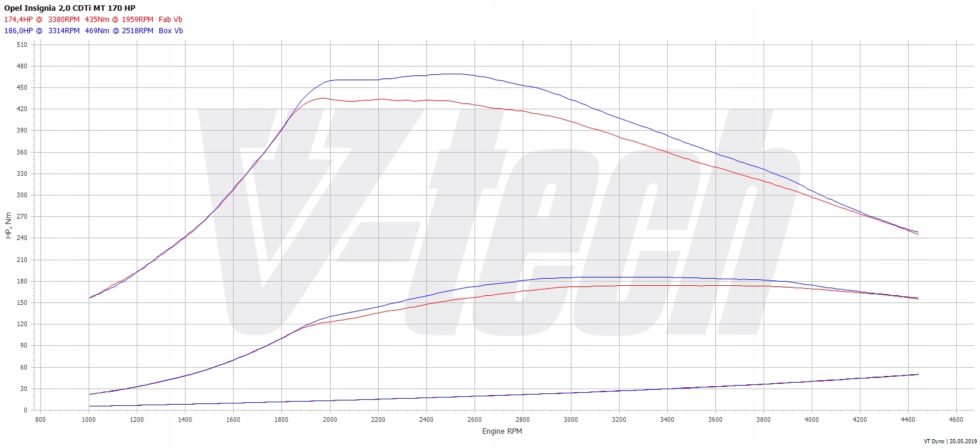Select the red legend value "174,4HP @"

[x=23, y=19]
